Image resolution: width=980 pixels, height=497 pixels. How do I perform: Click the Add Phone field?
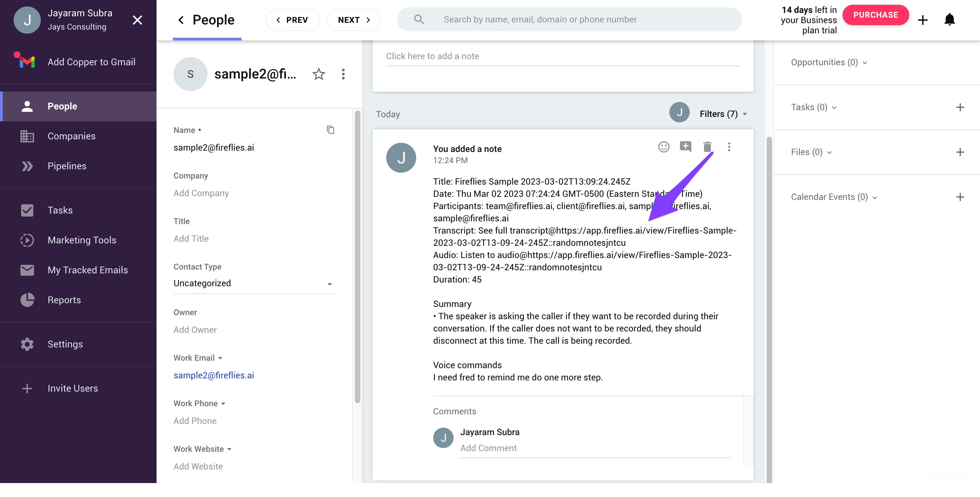(x=195, y=421)
